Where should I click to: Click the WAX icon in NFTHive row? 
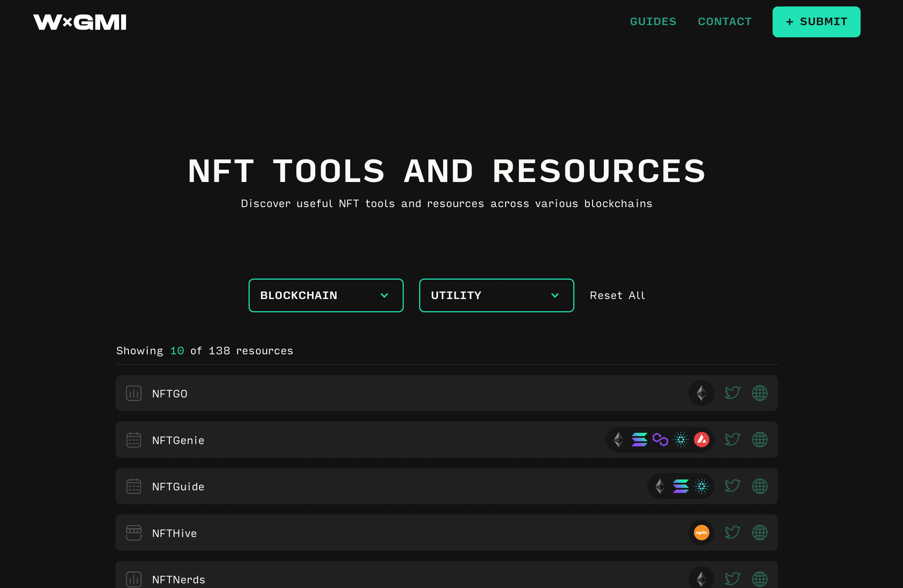click(701, 533)
